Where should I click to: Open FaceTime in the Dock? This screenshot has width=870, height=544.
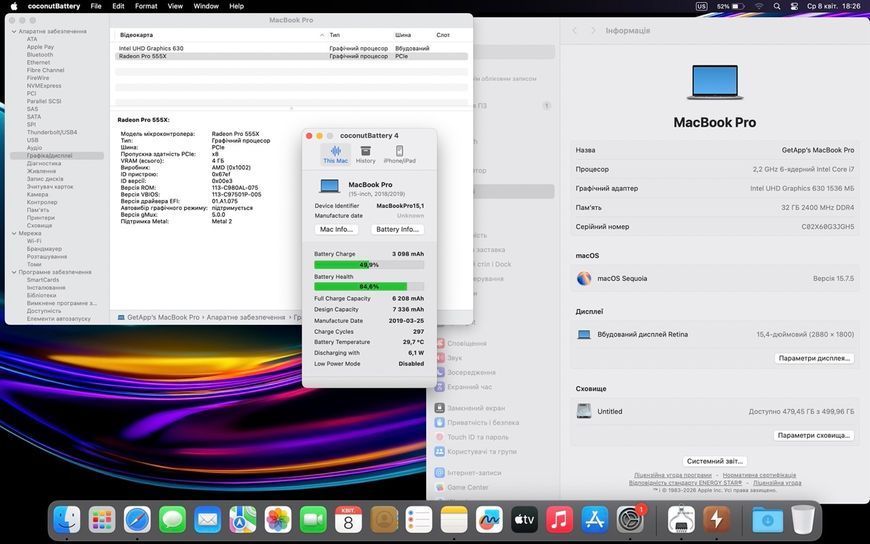tap(313, 520)
